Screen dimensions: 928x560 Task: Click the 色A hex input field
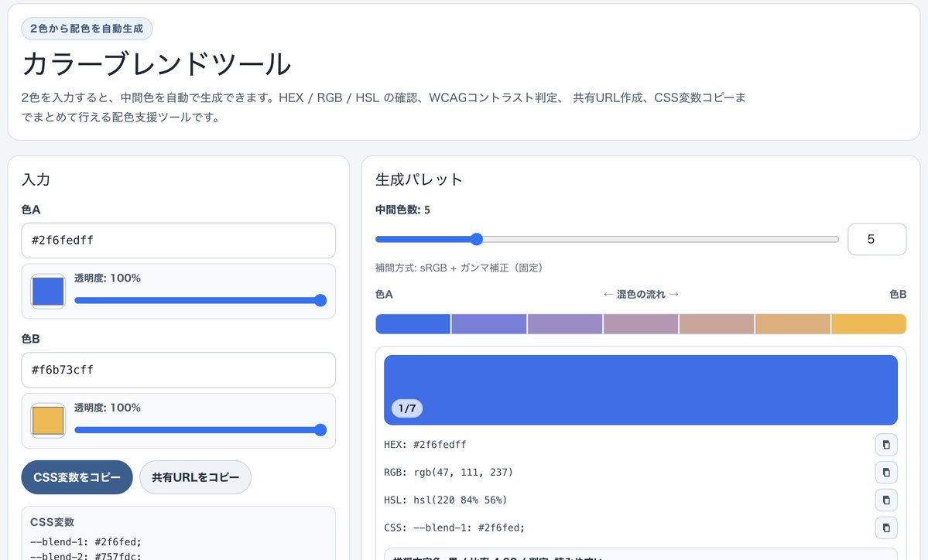click(x=178, y=240)
